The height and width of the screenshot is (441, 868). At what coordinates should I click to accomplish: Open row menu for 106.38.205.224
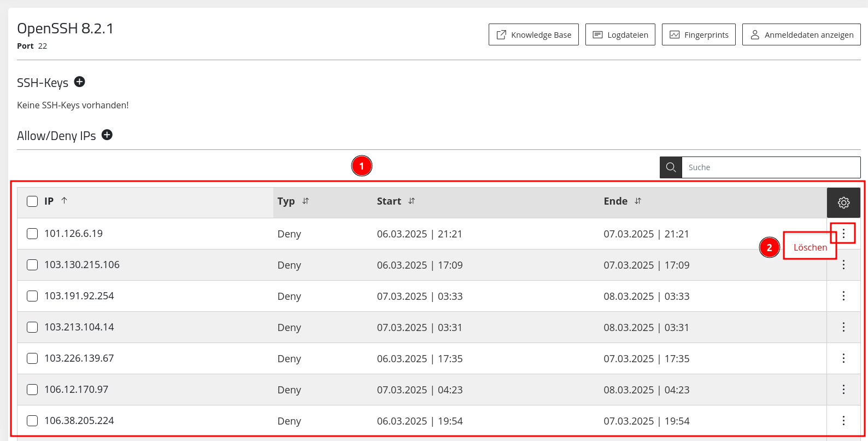843,421
